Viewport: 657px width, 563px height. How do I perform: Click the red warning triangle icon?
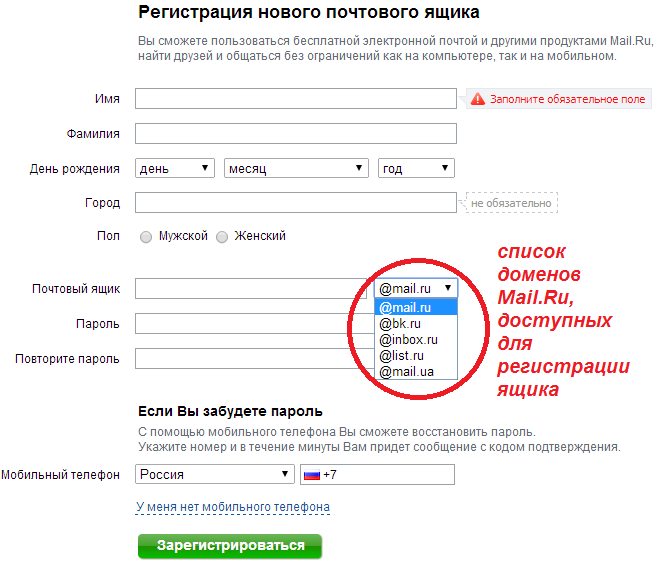[478, 99]
